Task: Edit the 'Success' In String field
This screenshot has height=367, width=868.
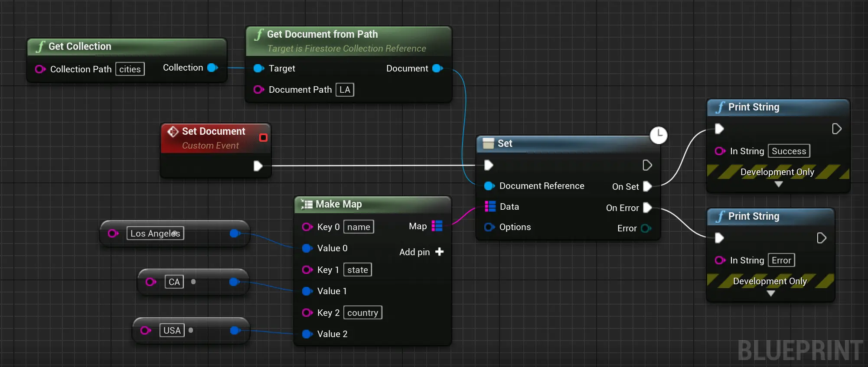Action: 789,151
